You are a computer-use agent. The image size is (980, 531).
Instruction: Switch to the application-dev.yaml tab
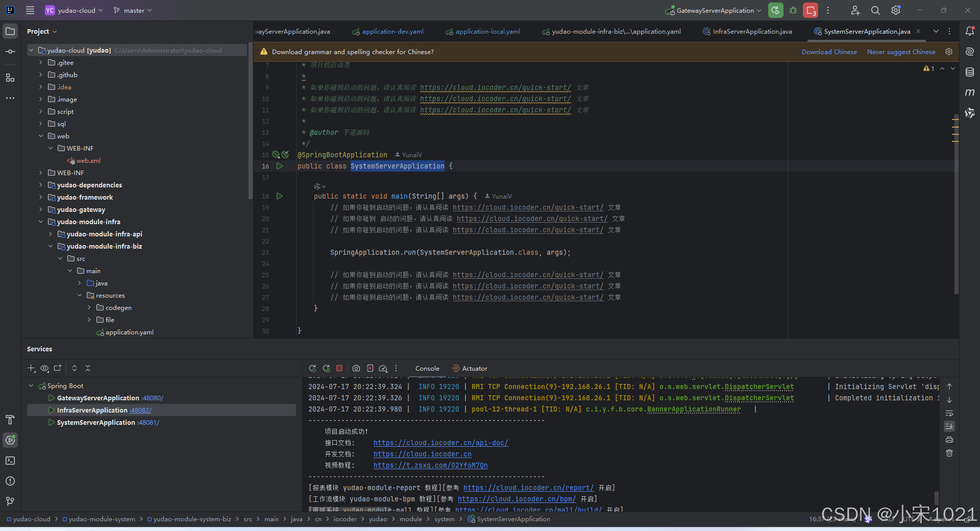pyautogui.click(x=393, y=31)
